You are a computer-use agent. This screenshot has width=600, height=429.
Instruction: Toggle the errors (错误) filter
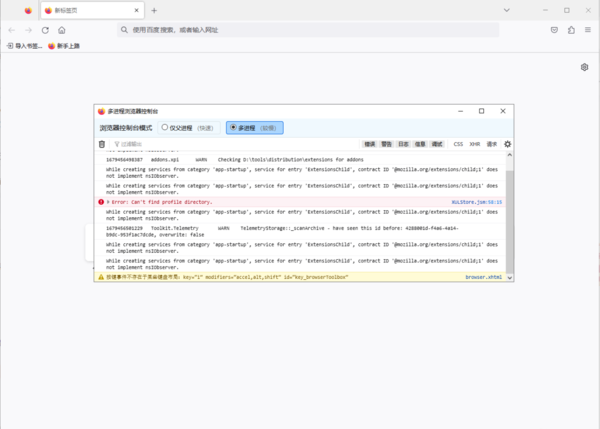[x=370, y=144]
